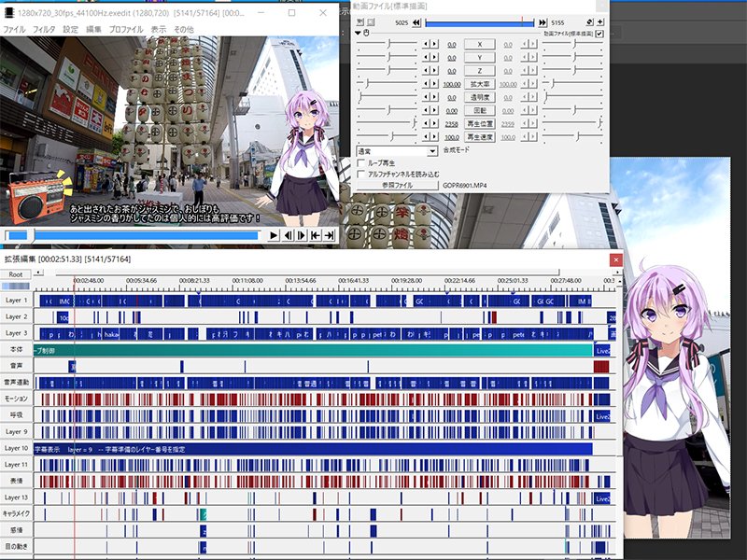747x560 pixels.
Task: Click the preview window seek bar
Action: click(133, 235)
